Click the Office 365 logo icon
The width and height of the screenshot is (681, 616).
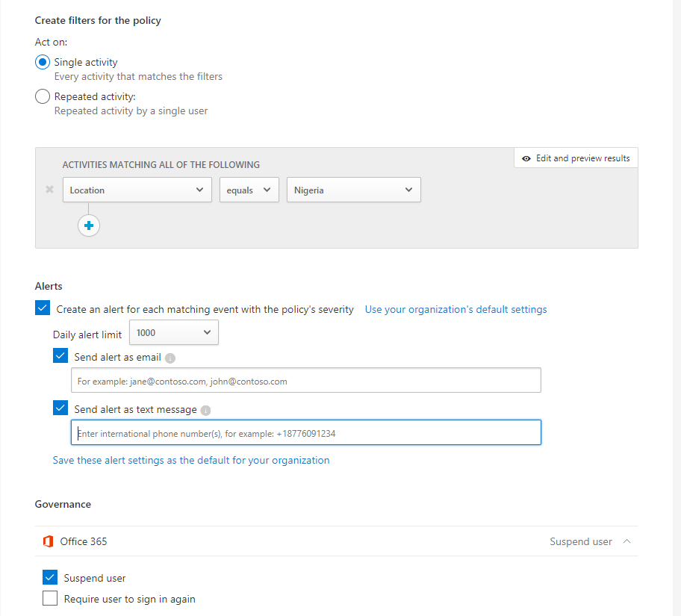[48, 541]
